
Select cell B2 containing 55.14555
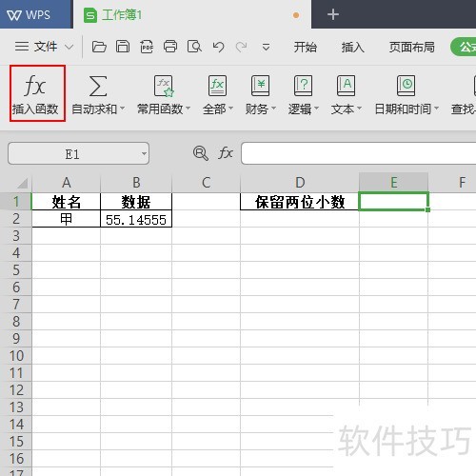coord(136,219)
